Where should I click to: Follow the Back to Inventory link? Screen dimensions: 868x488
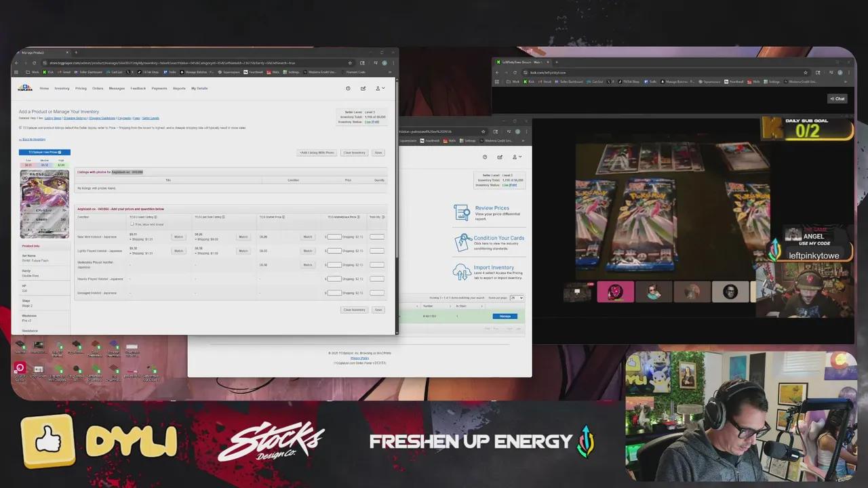pos(33,139)
